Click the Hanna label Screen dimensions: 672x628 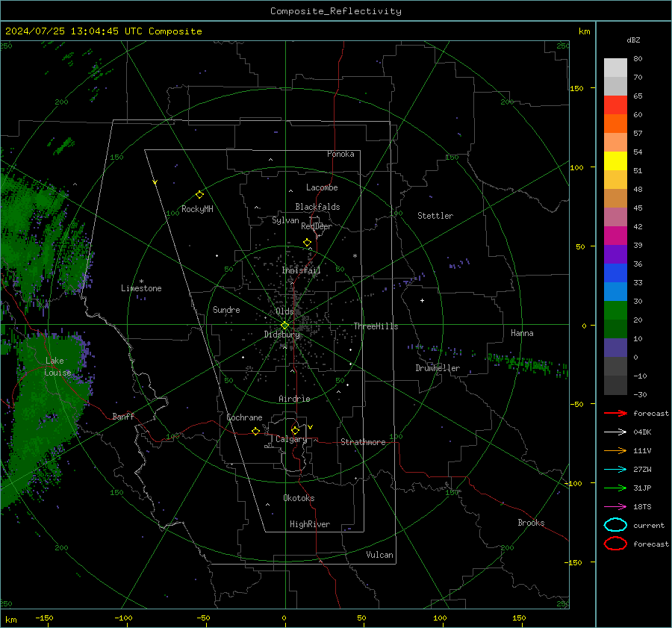pyautogui.click(x=522, y=333)
